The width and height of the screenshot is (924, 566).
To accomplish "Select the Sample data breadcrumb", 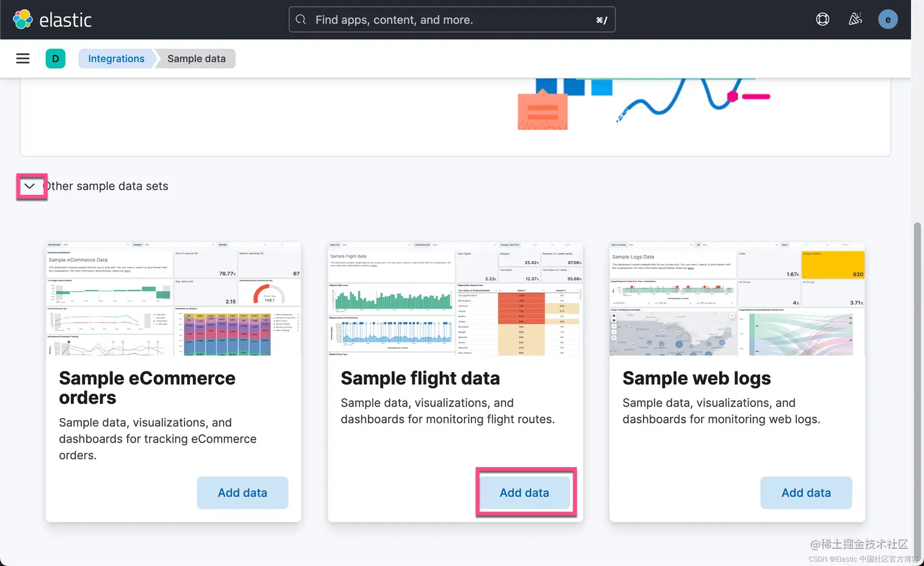I will [196, 59].
